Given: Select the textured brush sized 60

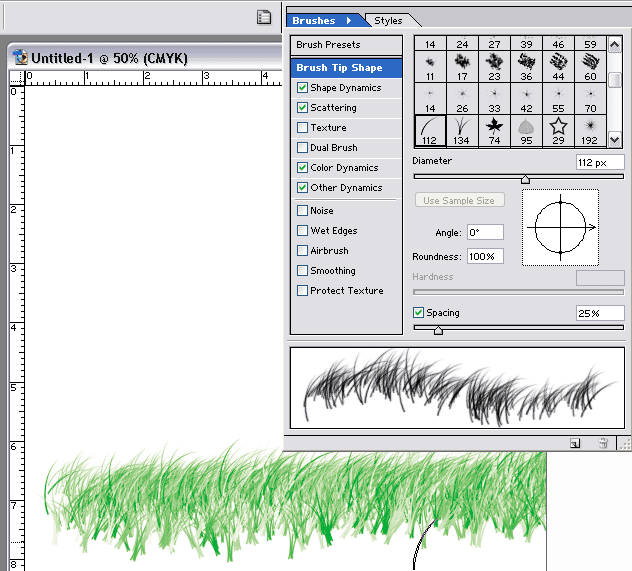Looking at the screenshot, I should coord(590,67).
